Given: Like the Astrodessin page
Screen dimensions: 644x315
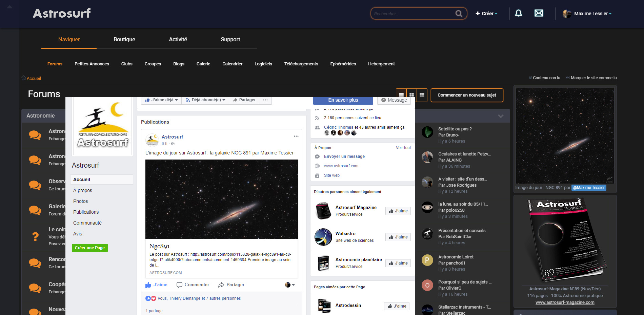Looking at the screenshot, I should click(397, 306).
